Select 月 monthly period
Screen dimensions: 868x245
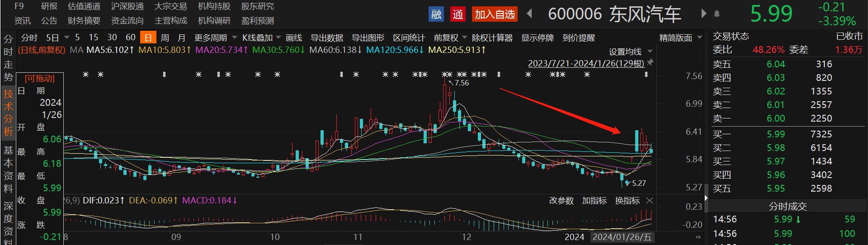click(x=181, y=38)
